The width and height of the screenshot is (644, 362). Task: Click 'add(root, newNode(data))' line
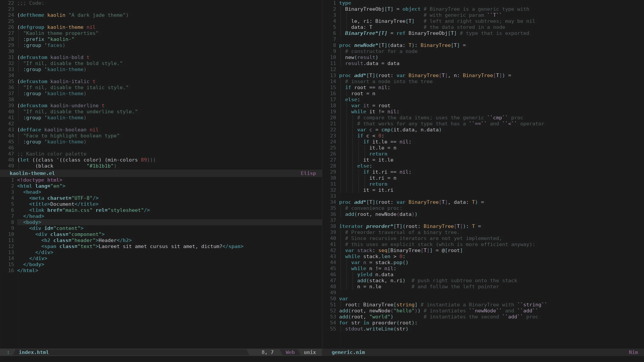381,214
